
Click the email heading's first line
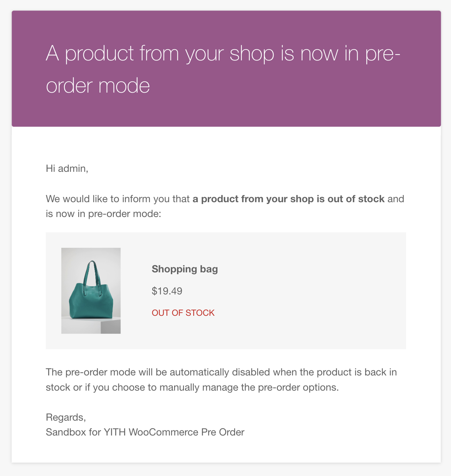click(223, 54)
